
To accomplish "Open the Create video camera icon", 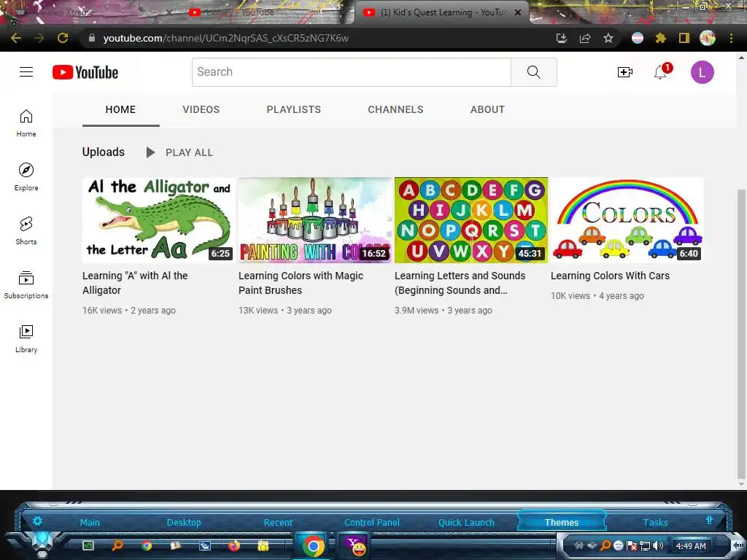I will pos(624,72).
